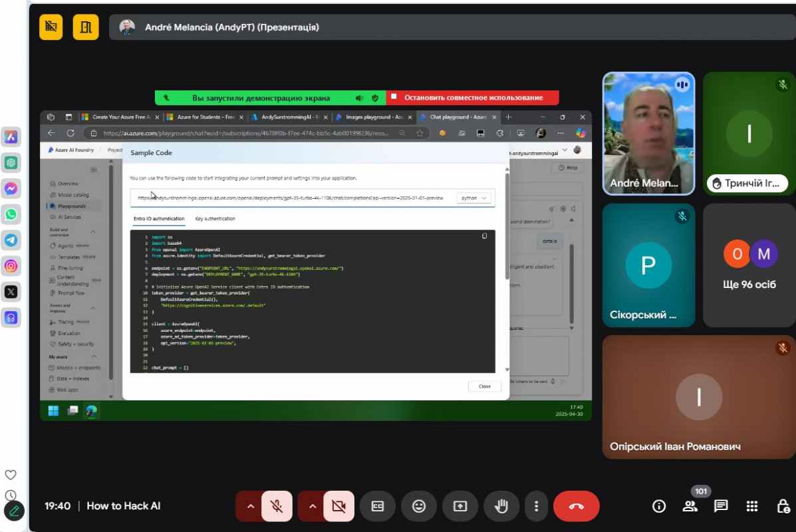Switch to Azure for Students tab

point(205,117)
